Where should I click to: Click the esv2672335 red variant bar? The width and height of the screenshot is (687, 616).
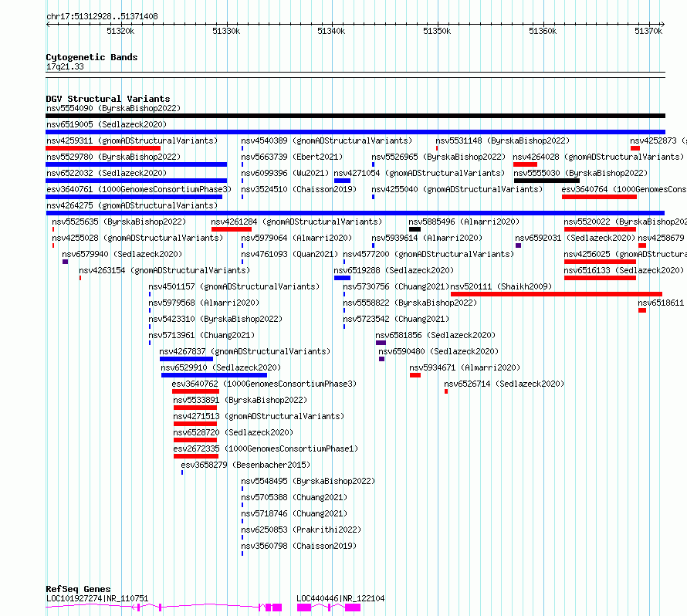(196, 456)
